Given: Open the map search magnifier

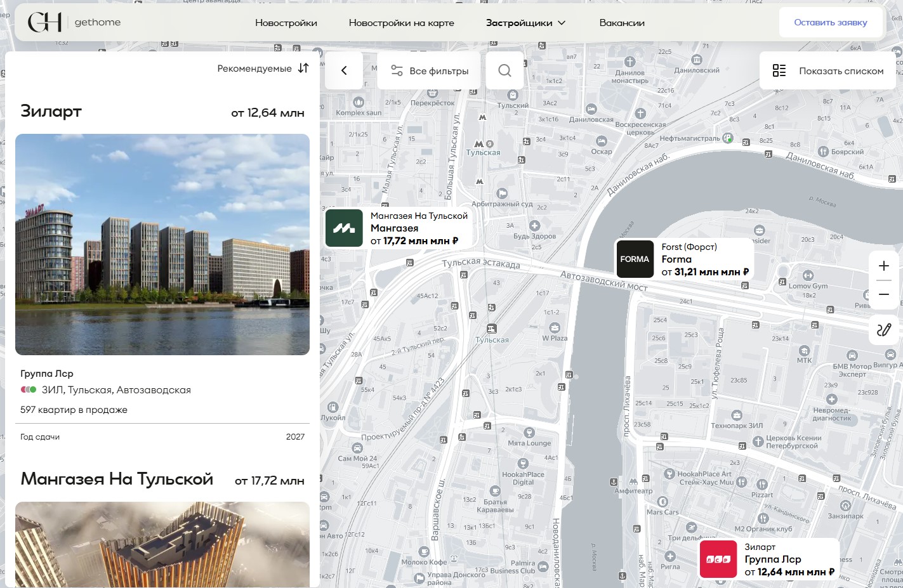Looking at the screenshot, I should (504, 70).
